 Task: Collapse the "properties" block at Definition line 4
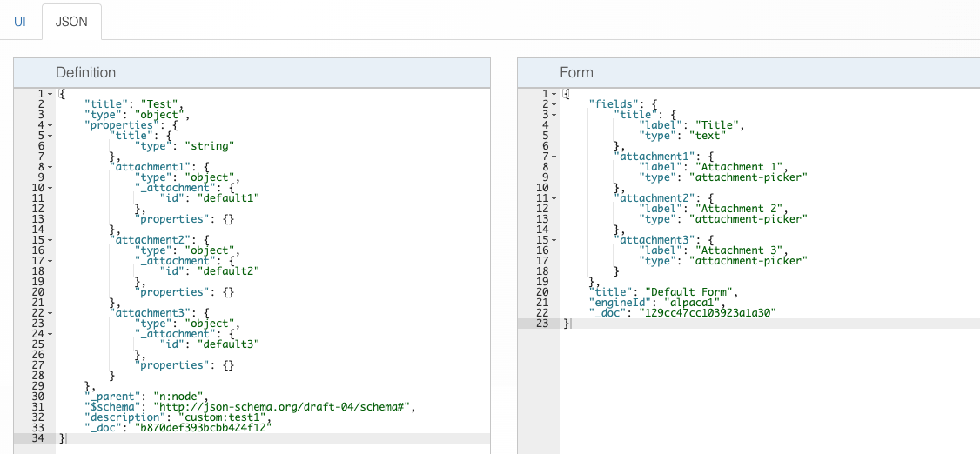tap(50, 125)
